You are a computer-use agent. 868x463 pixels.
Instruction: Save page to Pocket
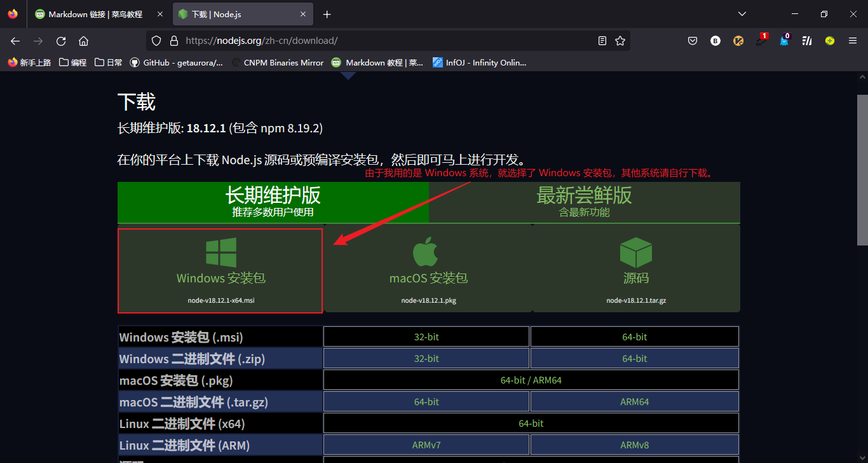coord(693,41)
